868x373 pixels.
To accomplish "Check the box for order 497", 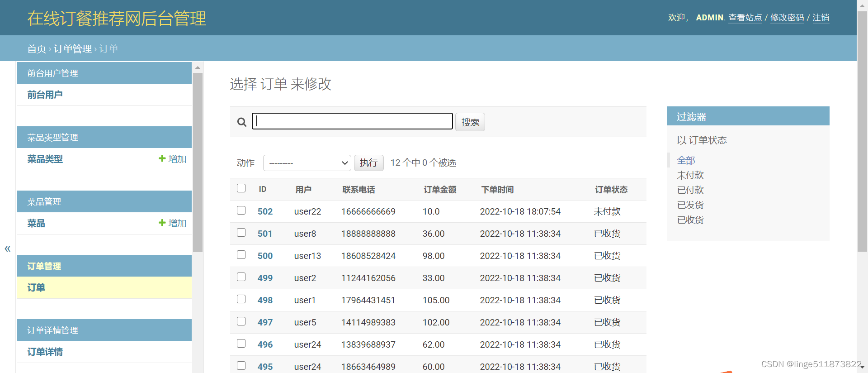I will [241, 321].
